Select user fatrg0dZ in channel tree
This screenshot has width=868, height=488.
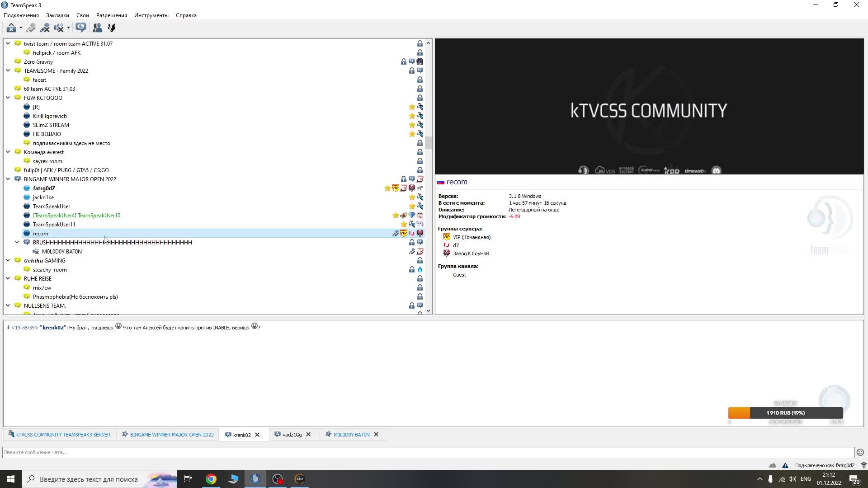(x=44, y=188)
